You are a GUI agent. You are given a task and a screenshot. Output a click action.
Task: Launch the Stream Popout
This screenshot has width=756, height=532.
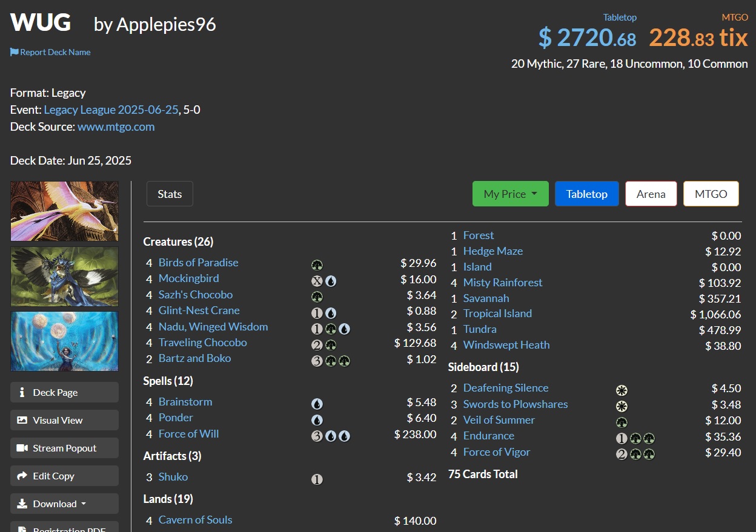tap(64, 448)
